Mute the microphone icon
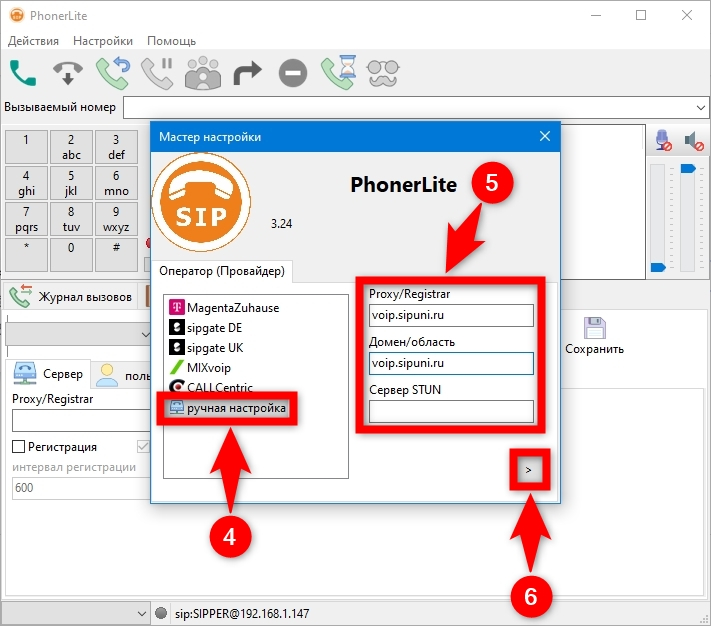 (x=663, y=140)
